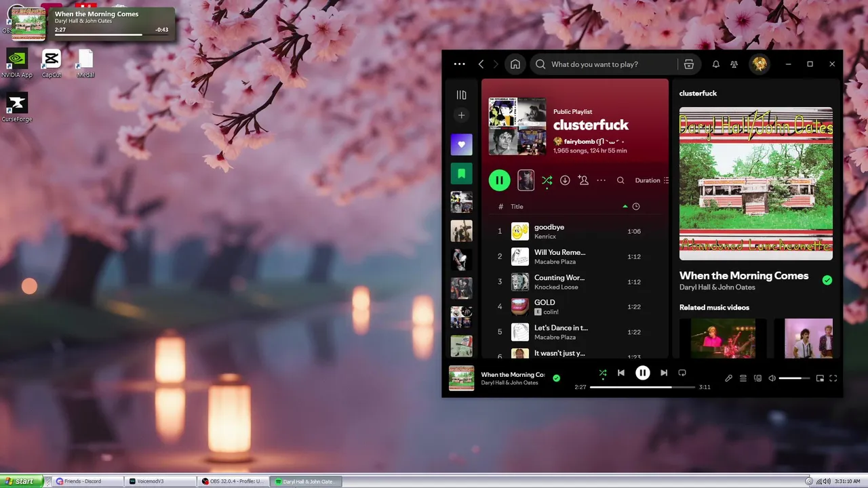Viewport: 868px width, 488px height.
Task: Mute with the speaker icon
Action: (772, 378)
